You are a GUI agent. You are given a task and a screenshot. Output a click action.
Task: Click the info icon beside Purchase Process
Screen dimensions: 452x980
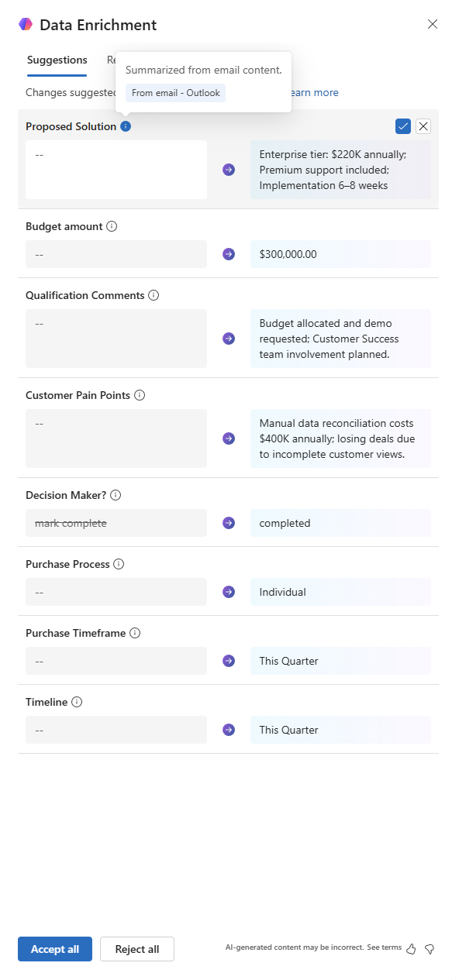click(119, 564)
